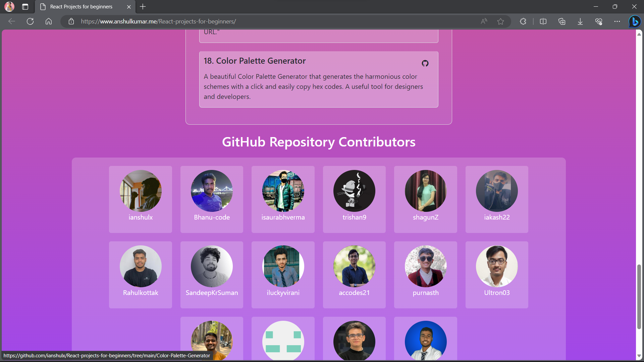Viewport: 644px width, 362px height.
Task: Open tab actions menu
Action: coord(25,7)
